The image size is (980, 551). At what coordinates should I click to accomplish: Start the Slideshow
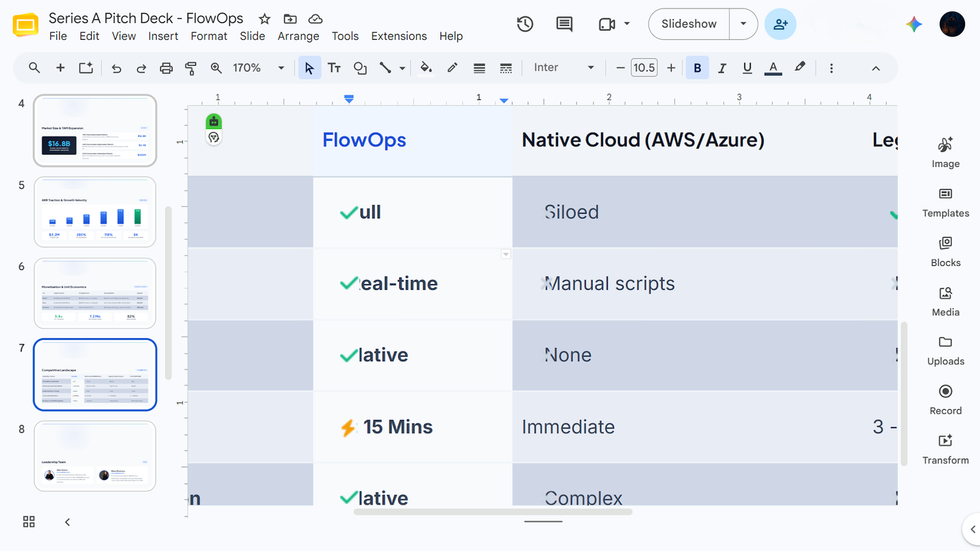pos(689,24)
